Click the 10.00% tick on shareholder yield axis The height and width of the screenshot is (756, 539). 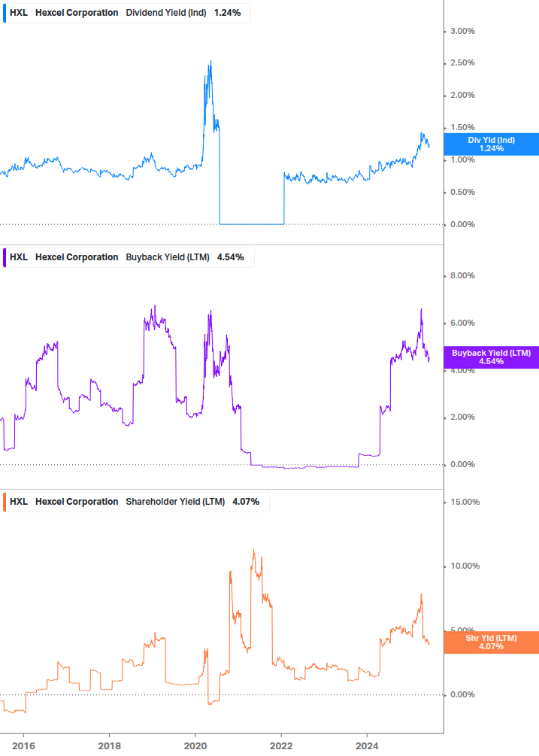465,566
